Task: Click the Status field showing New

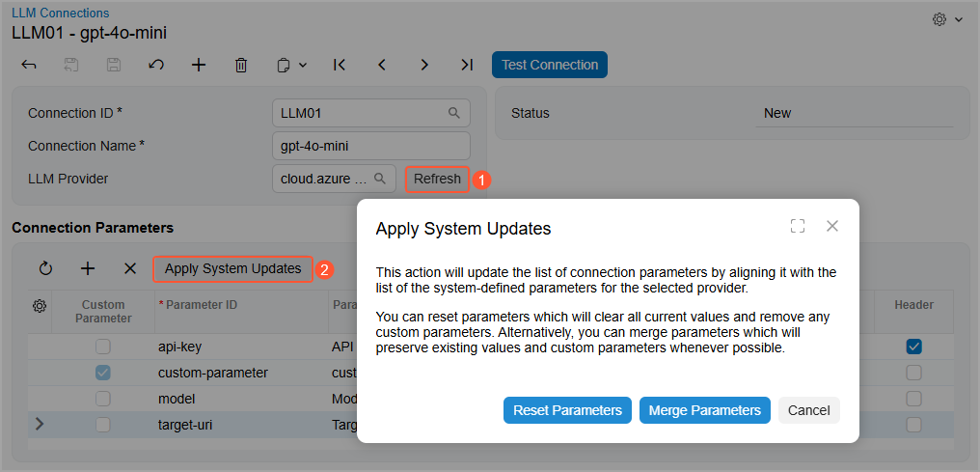Action: click(x=855, y=113)
